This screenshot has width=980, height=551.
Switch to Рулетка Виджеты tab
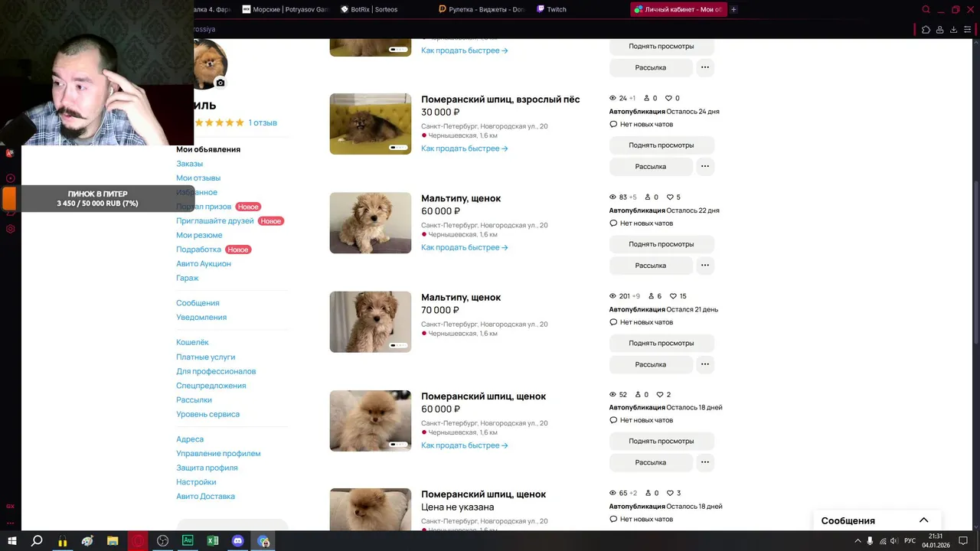[482, 10]
